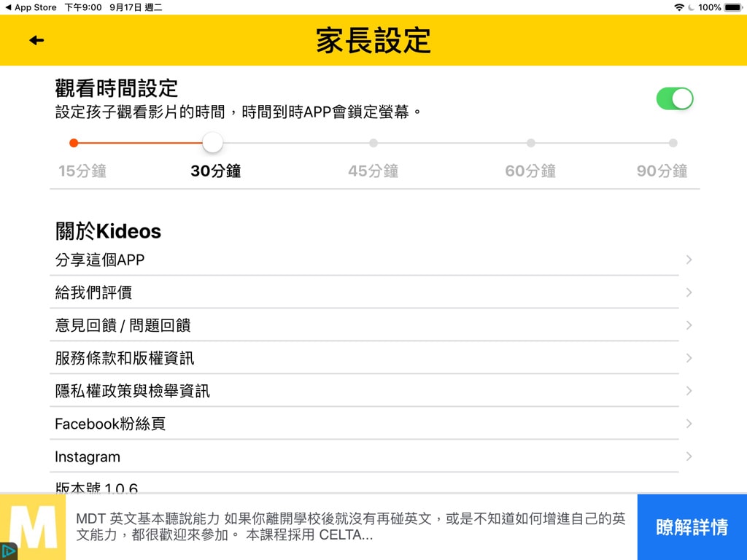Click the AdChoices triangle icon
The image size is (747, 560).
(x=8, y=551)
